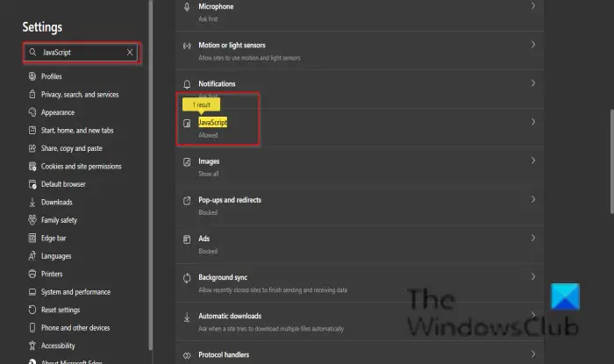
Task: Click the Background sync icon
Action: click(x=187, y=278)
